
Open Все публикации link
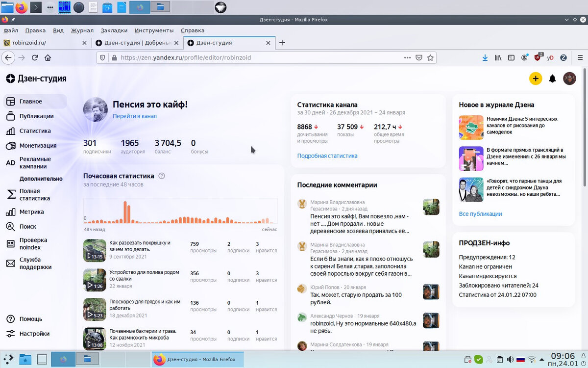click(x=480, y=214)
